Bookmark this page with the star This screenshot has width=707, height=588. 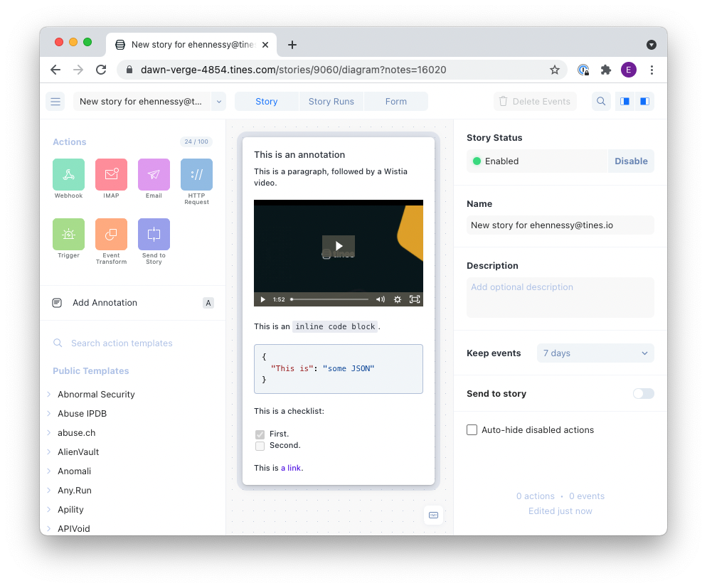[x=555, y=70]
